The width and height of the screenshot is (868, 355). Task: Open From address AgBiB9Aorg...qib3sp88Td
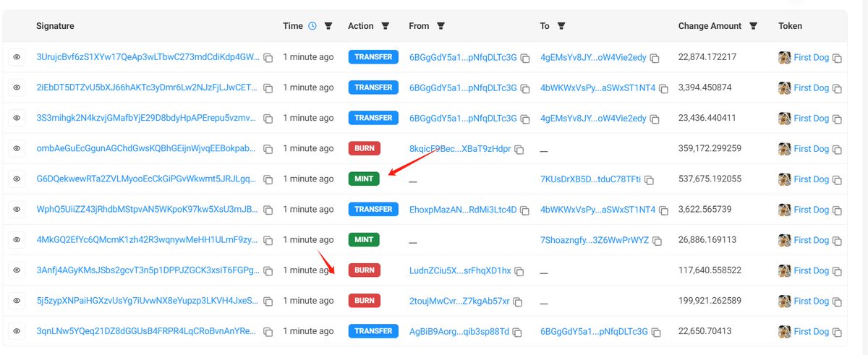459,331
